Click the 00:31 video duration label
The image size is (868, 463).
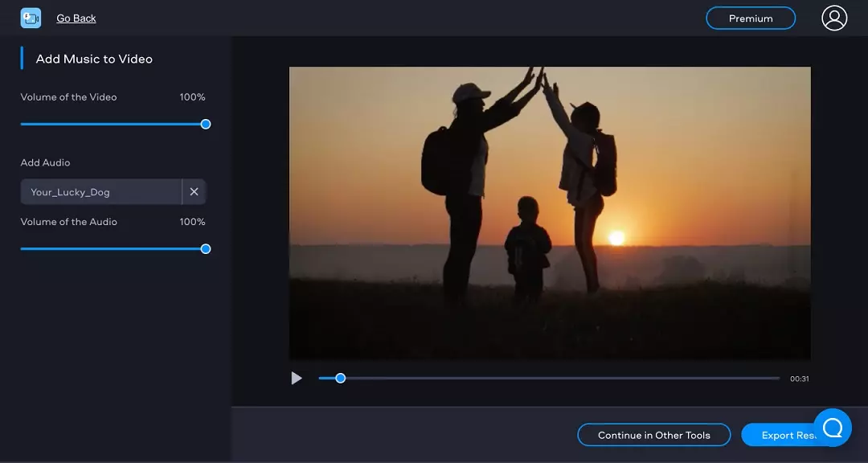click(799, 379)
